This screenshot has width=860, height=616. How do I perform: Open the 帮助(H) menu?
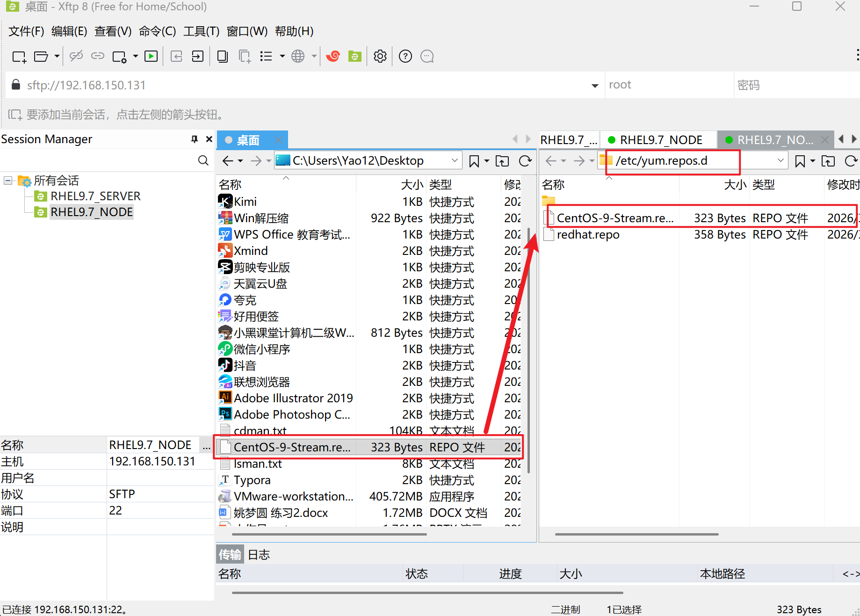pos(294,31)
